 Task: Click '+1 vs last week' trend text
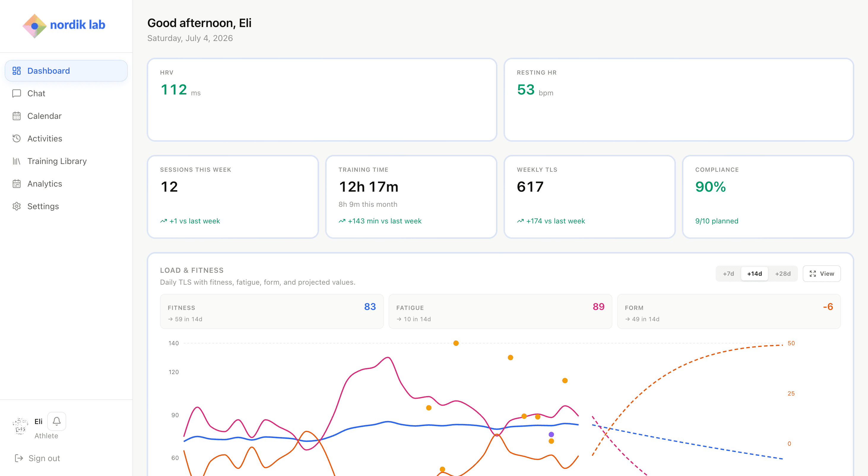pos(194,221)
